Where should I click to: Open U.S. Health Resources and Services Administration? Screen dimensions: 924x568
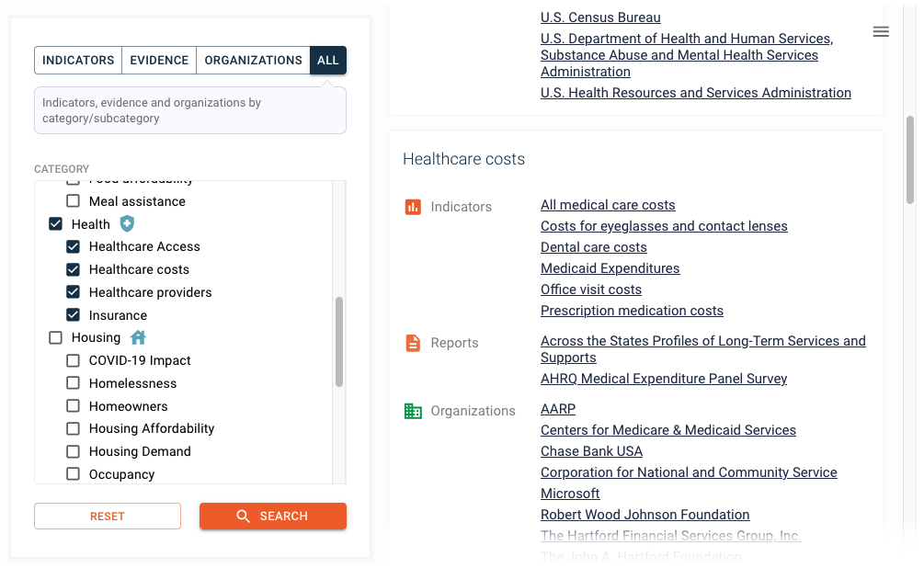point(696,93)
